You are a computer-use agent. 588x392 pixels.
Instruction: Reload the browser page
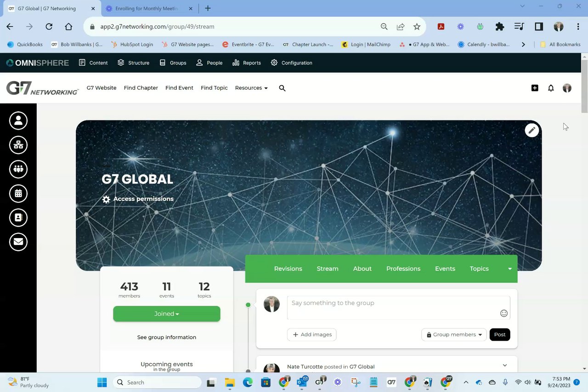point(49,27)
